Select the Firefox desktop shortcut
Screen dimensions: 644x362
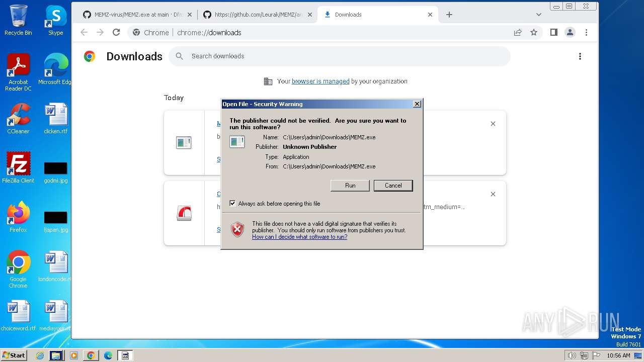(x=18, y=217)
